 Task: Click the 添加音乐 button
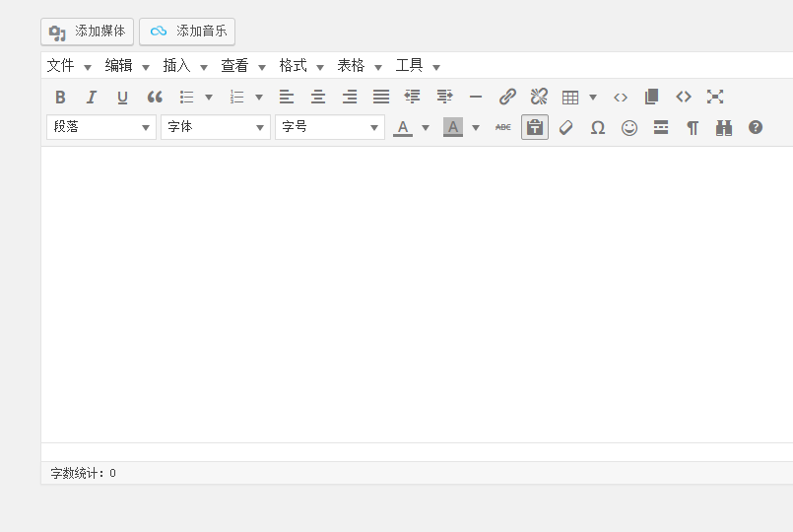(187, 32)
